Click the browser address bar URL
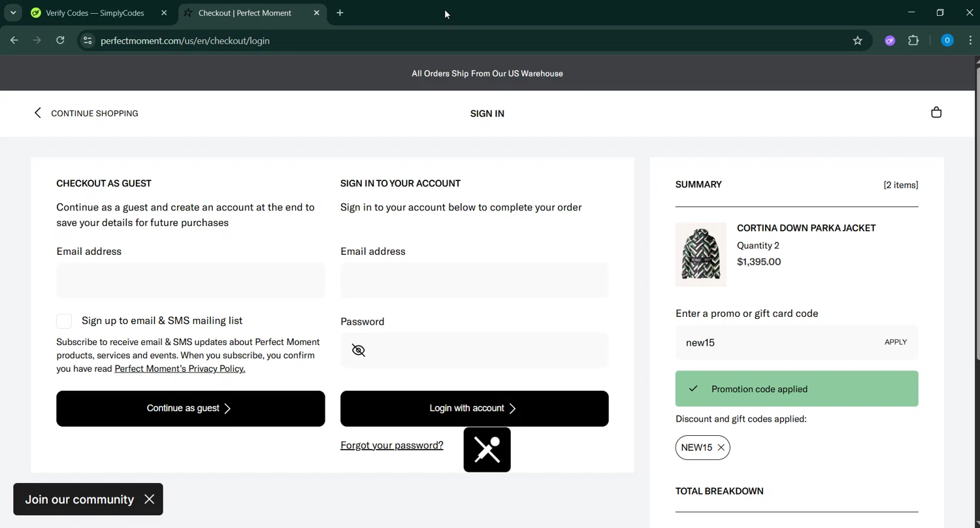The image size is (980, 528). click(185, 41)
